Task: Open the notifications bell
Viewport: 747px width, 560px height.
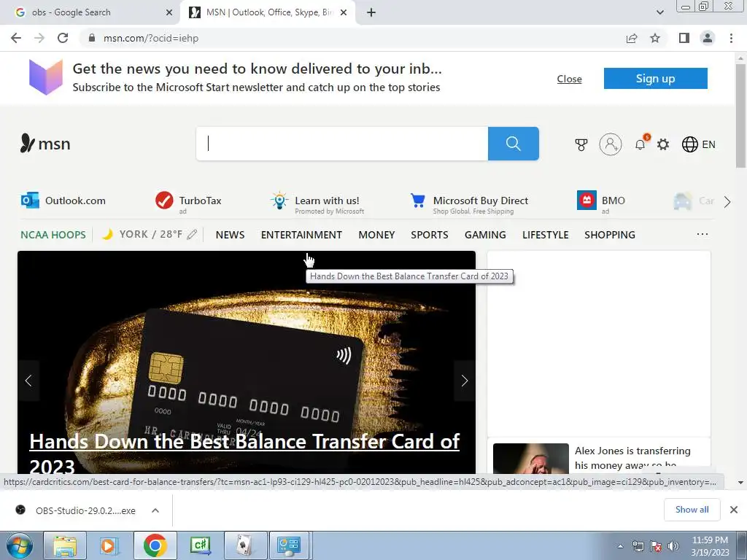Action: coord(640,144)
